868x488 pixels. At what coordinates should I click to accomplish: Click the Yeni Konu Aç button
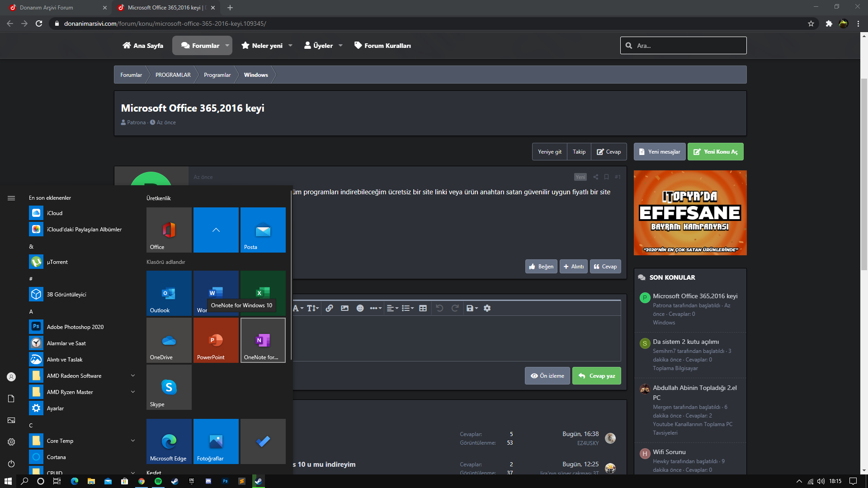pos(715,152)
